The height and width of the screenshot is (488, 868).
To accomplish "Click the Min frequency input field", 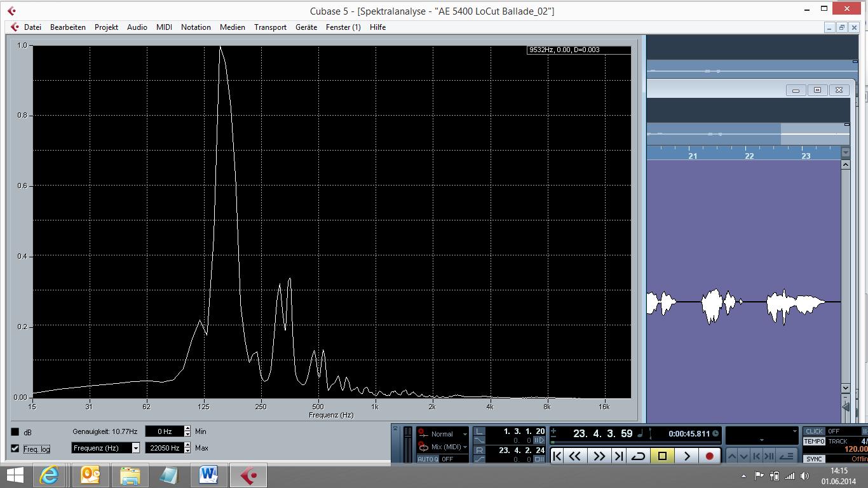I will point(165,431).
